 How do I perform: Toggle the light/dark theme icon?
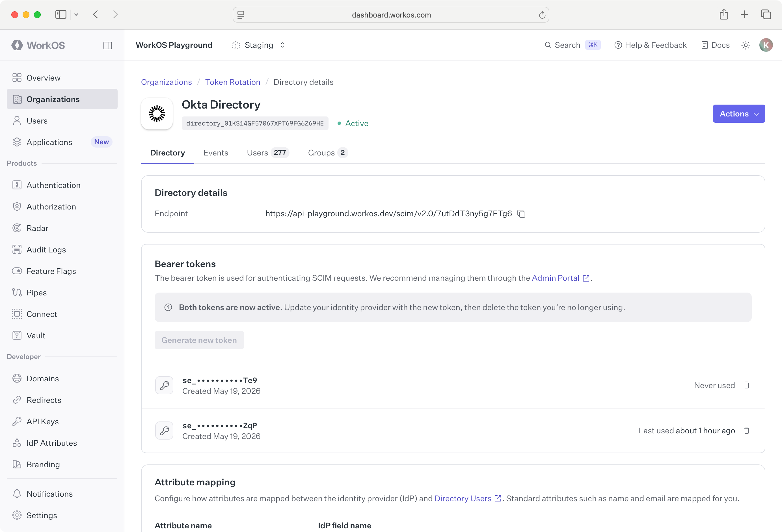tap(746, 45)
